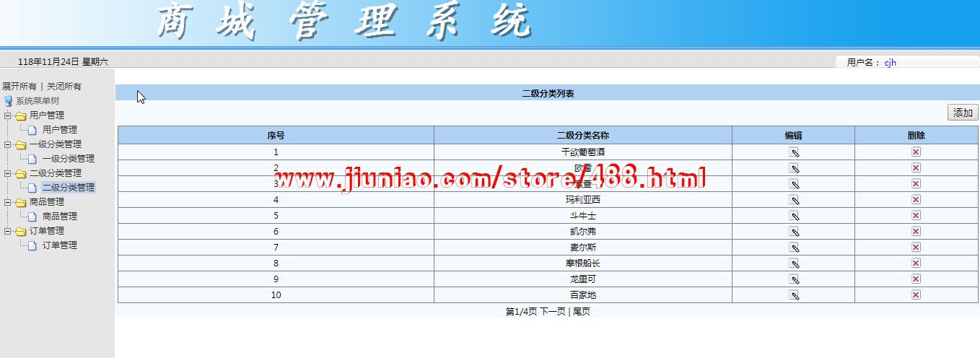Delete the 干欲葡萄酒 category row
Image resolution: width=980 pixels, height=358 pixels.
point(916,152)
